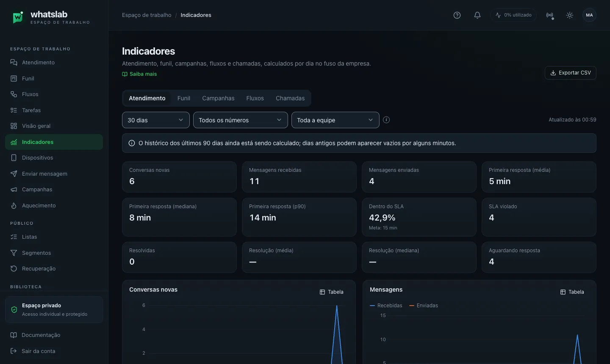Open Tarefas in sidebar
Image resolution: width=610 pixels, height=364 pixels.
[x=54, y=110]
